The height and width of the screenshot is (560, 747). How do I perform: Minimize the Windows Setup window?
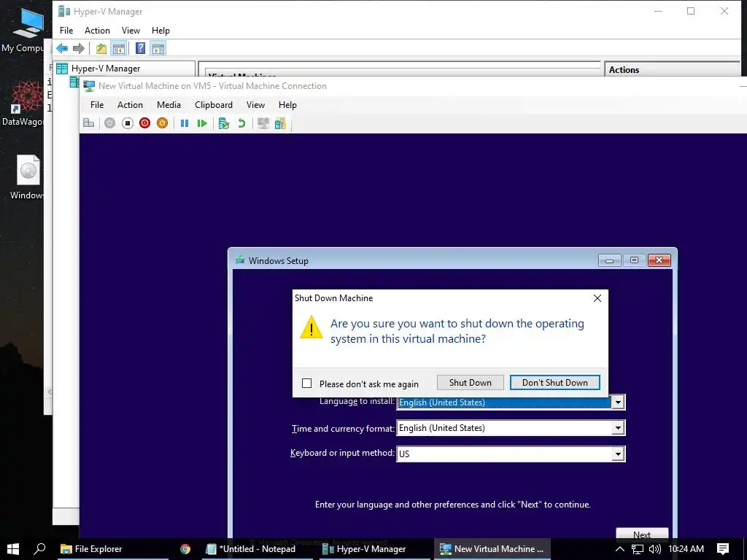point(609,260)
